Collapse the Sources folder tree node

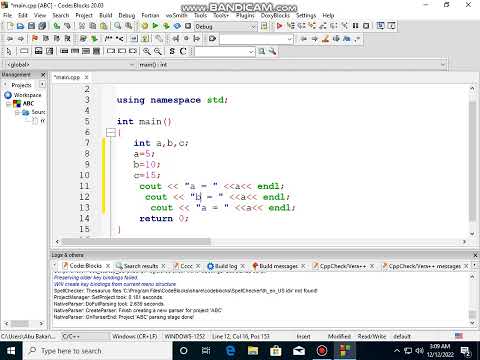click(x=17, y=112)
